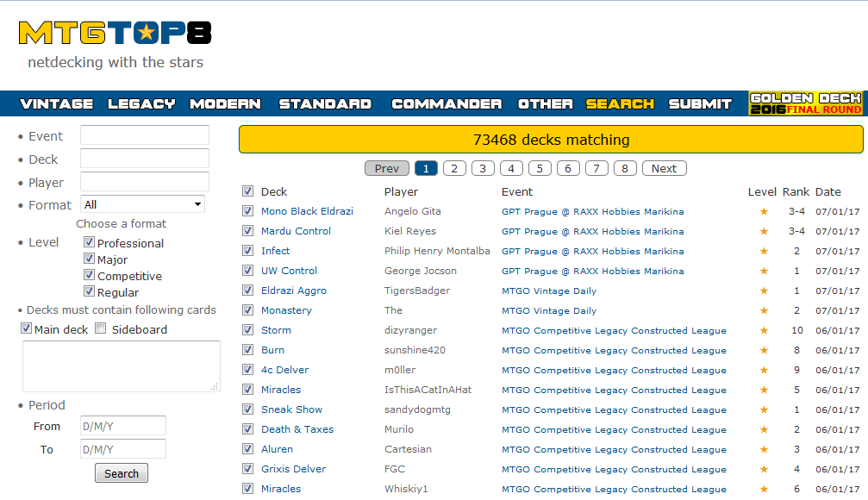This screenshot has height=500, width=868.
Task: Click the 73468 decks matching banner
Action: tap(551, 140)
